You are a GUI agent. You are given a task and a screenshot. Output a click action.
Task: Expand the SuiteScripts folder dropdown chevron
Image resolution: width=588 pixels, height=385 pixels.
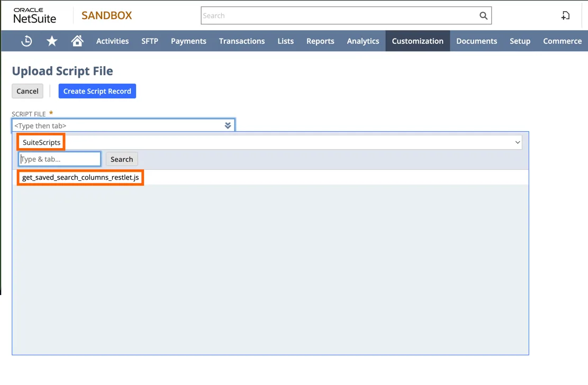tap(518, 142)
